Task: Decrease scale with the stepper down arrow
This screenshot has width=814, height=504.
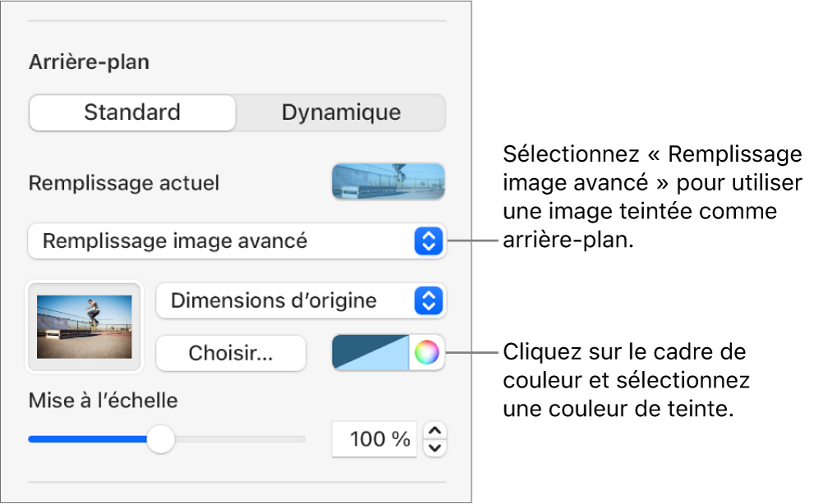Action: tap(435, 447)
